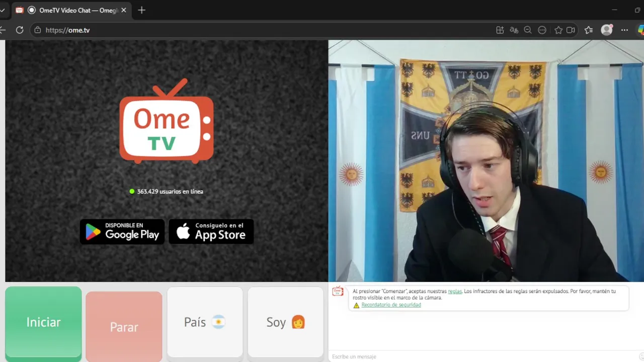Open the Recordatorio de seguridad link
This screenshot has width=644, height=362.
point(391,305)
